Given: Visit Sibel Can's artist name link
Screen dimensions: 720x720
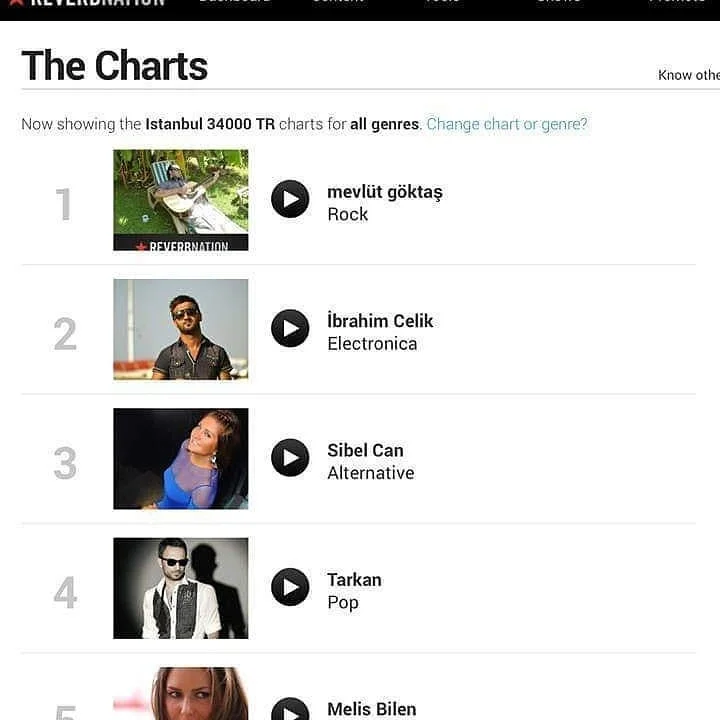Looking at the screenshot, I should click(x=365, y=450).
